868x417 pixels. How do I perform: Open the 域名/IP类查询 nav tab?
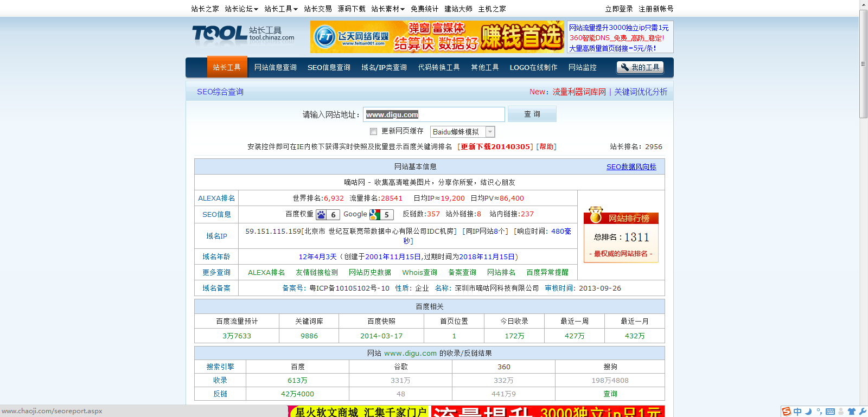tap(384, 68)
